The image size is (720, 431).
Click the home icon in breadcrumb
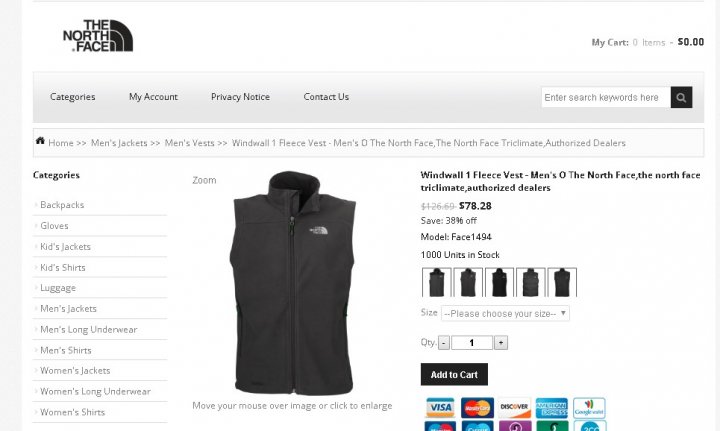40,141
